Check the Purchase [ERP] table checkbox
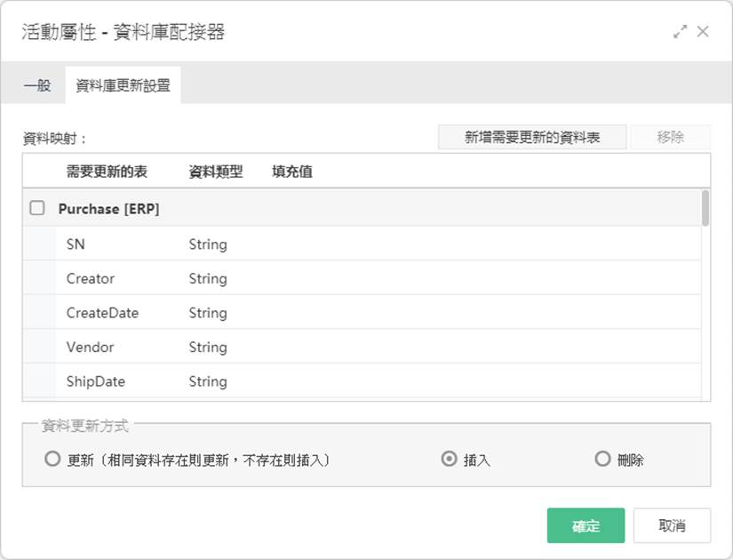This screenshot has height=560, width=733. [x=37, y=208]
